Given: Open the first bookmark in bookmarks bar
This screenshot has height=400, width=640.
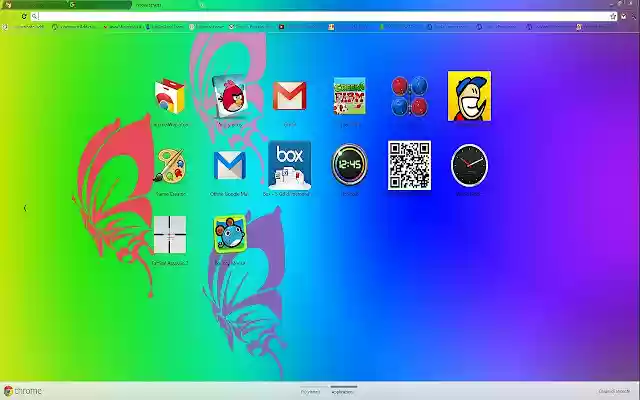Looking at the screenshot, I should [x=24, y=27].
